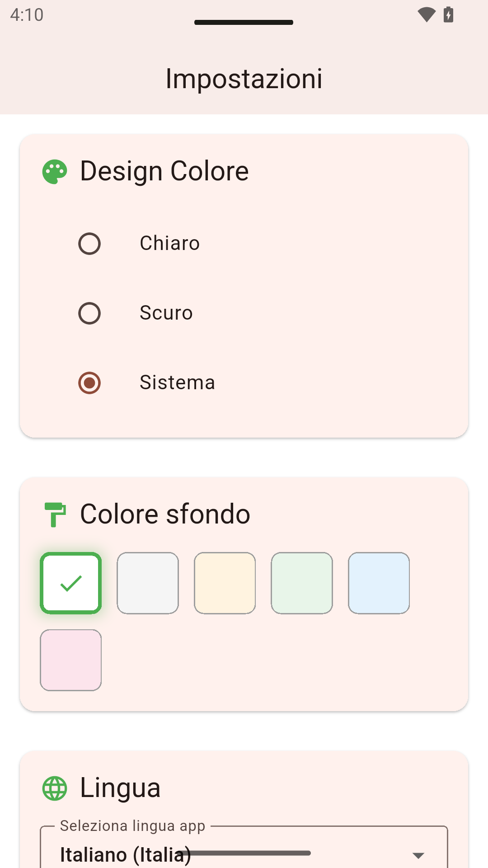Viewport: 488px width, 868px height.
Task: Click the Seleziona lingua app field label
Action: (x=133, y=826)
